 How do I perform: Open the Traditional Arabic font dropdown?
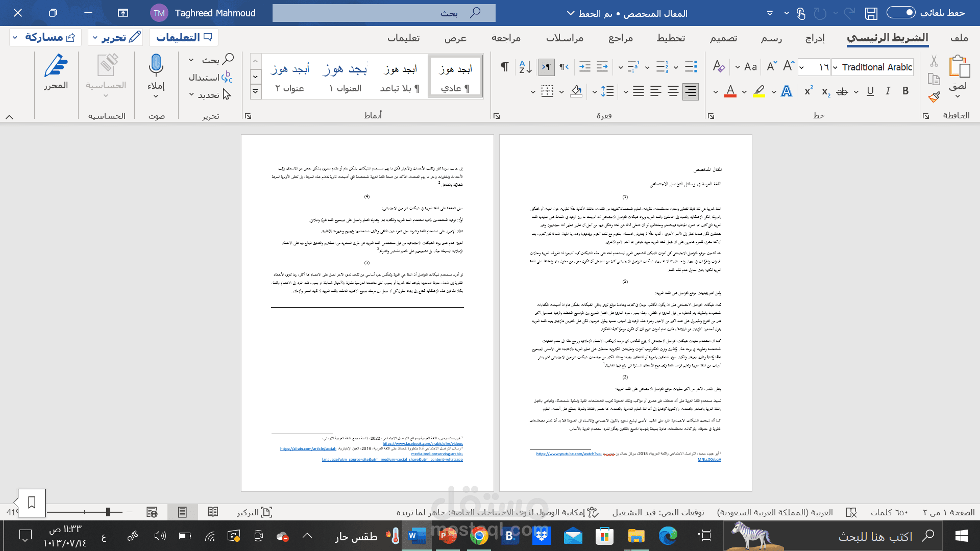pyautogui.click(x=836, y=67)
